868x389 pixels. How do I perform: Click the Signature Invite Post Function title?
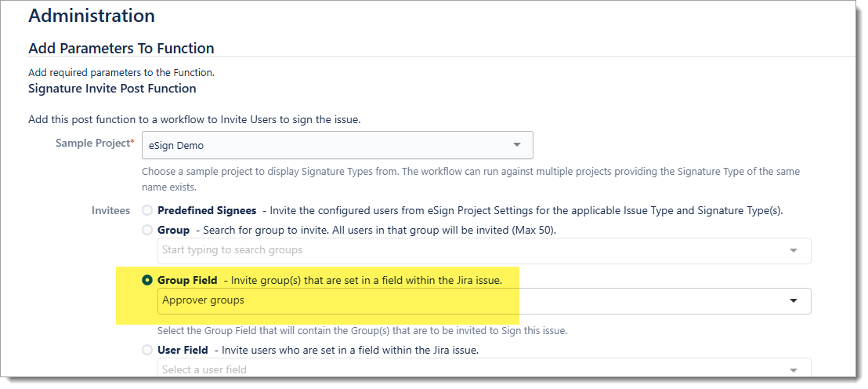(x=112, y=89)
